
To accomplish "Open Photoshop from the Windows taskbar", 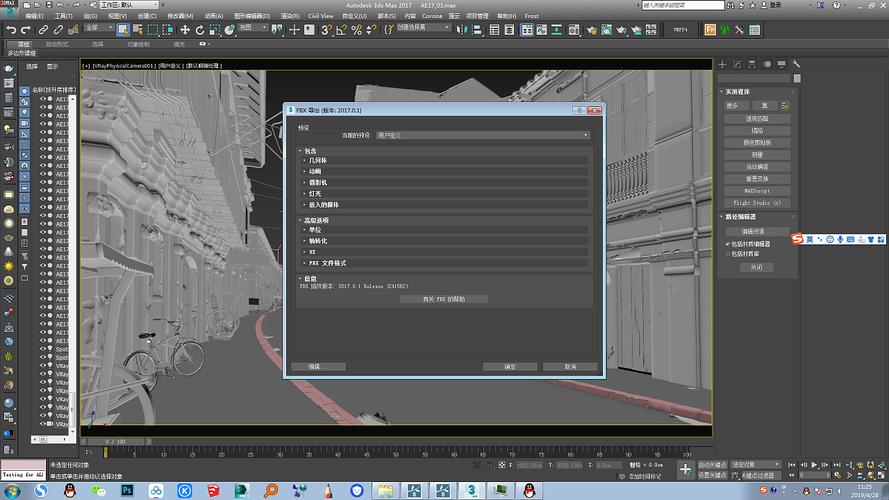I will point(128,490).
